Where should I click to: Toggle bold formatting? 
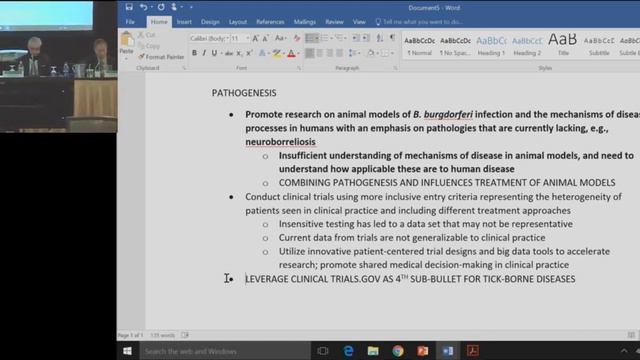coord(194,53)
